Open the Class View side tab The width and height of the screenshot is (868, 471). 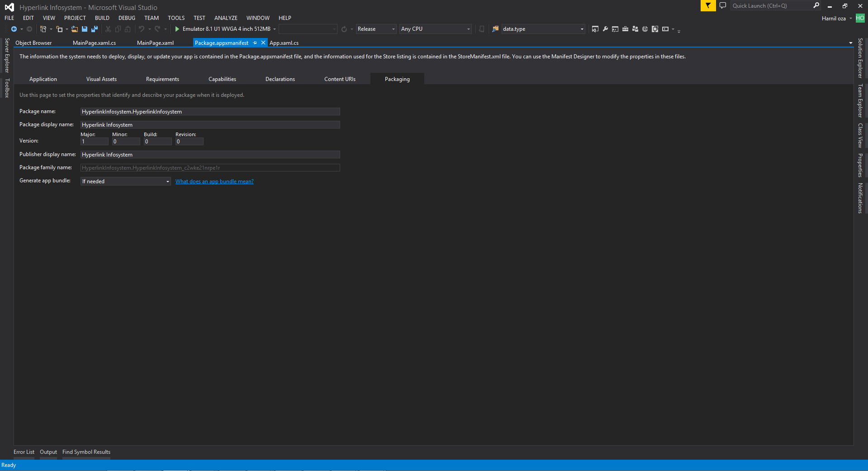(860, 135)
